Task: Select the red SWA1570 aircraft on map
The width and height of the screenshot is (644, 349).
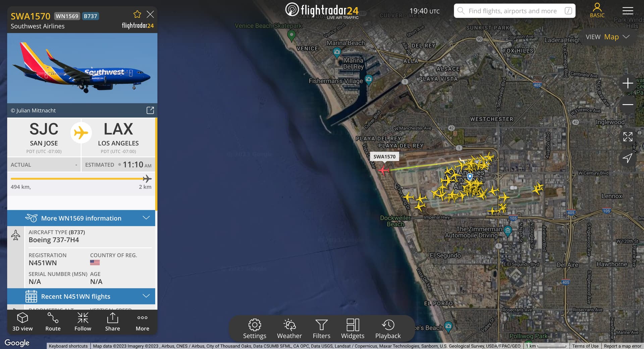Action: pyautogui.click(x=383, y=170)
